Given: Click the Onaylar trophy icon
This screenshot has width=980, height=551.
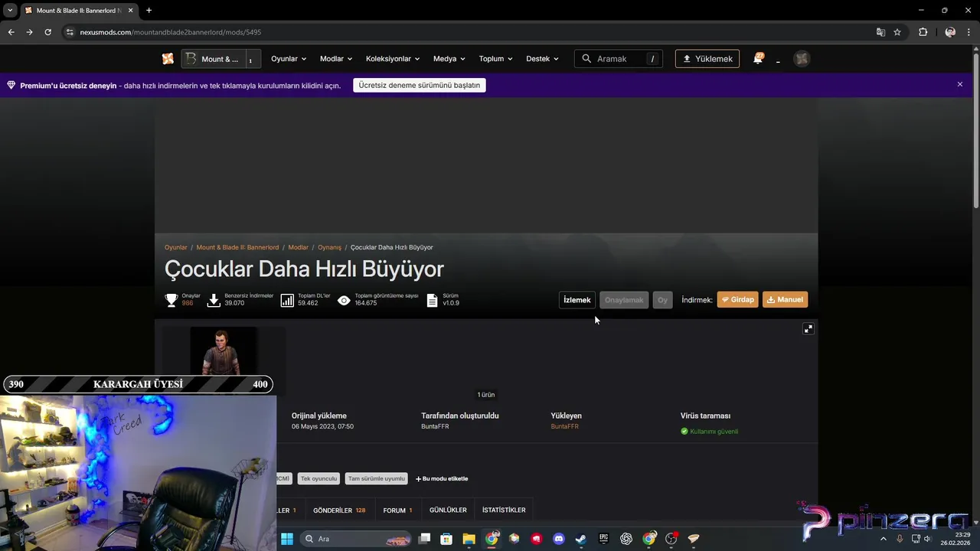Looking at the screenshot, I should [x=171, y=300].
